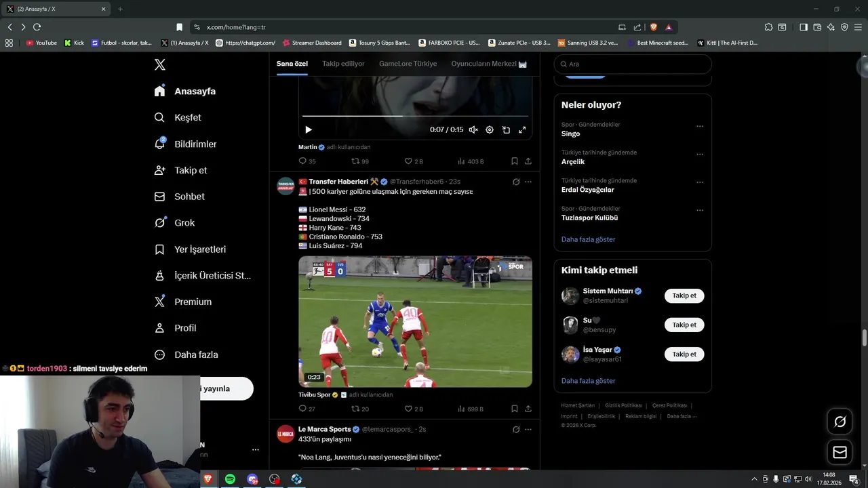Bookmark the Transfer Haberleri post
The image size is (868, 488).
tap(515, 409)
